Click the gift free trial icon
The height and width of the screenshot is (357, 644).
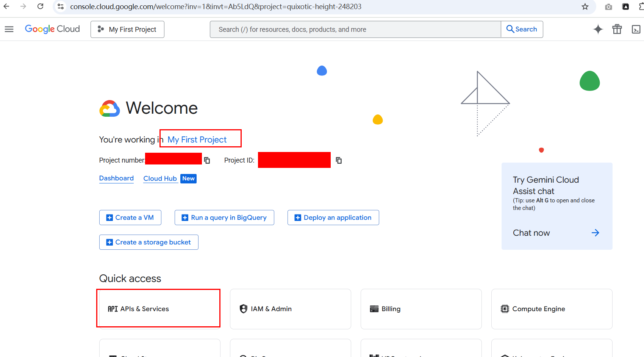click(x=617, y=29)
